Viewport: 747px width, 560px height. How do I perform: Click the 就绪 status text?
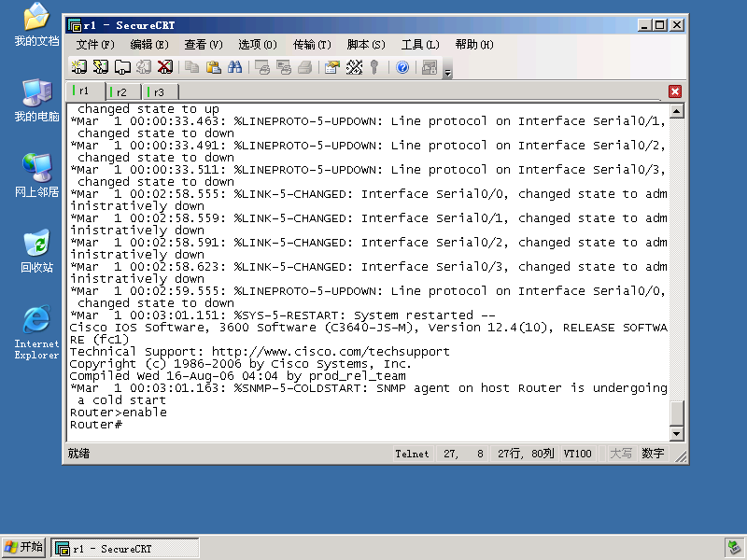click(78, 454)
